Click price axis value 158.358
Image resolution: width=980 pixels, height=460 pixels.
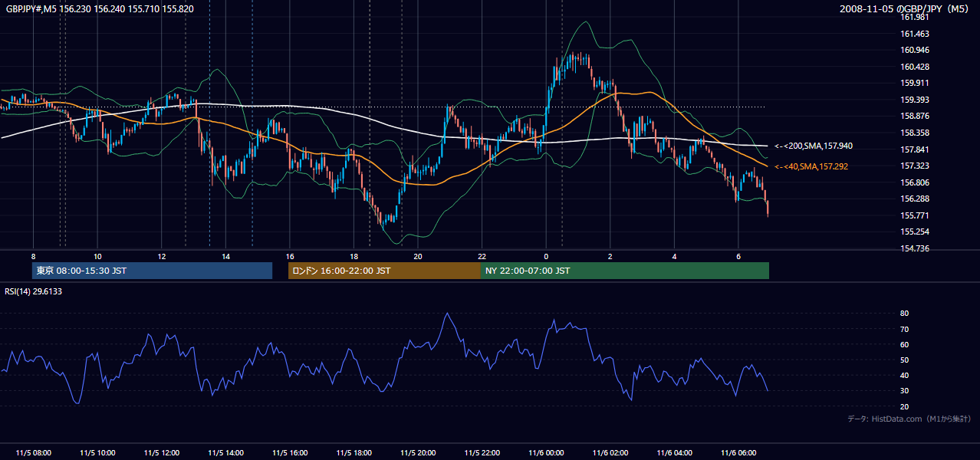point(915,133)
